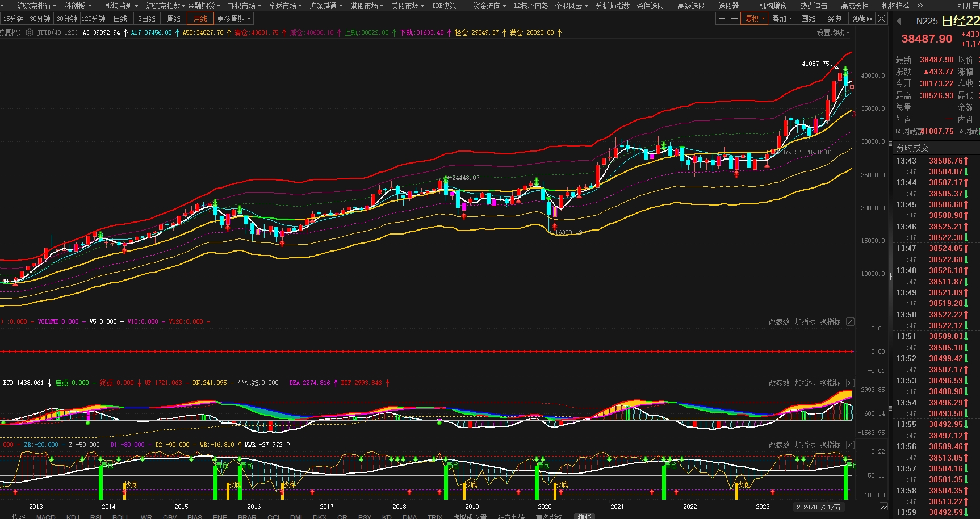Viewport: 980px width, 519px height.
Task: Expand 资金流向 menu
Action: [x=489, y=6]
